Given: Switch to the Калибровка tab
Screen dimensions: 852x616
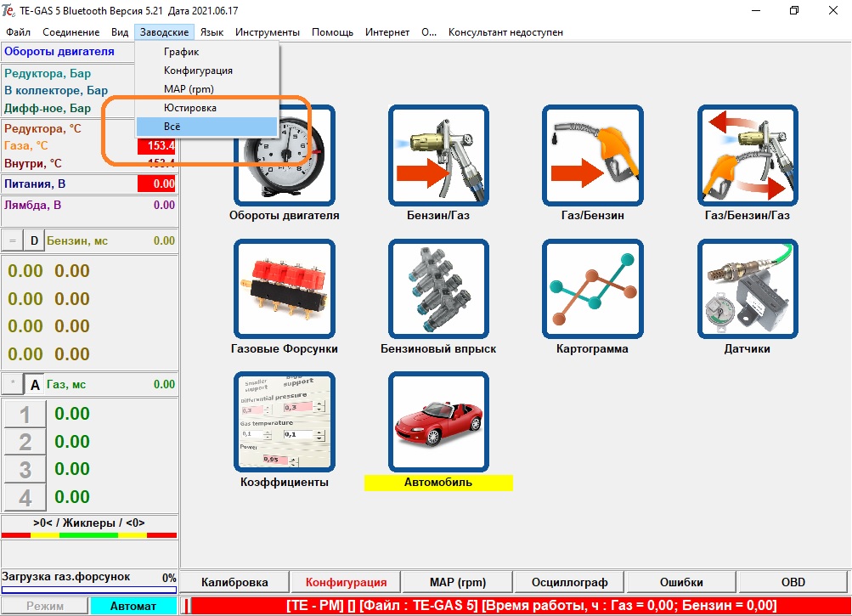Looking at the screenshot, I should (234, 582).
